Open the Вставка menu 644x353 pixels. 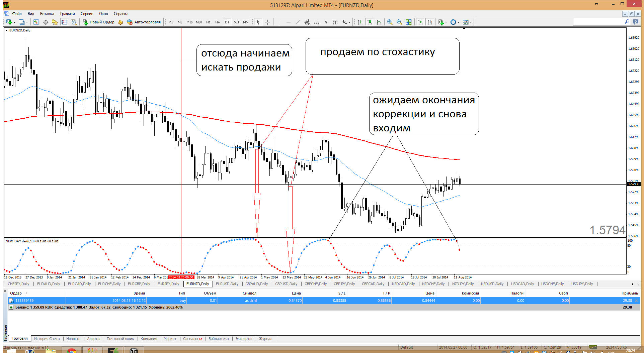click(x=47, y=14)
